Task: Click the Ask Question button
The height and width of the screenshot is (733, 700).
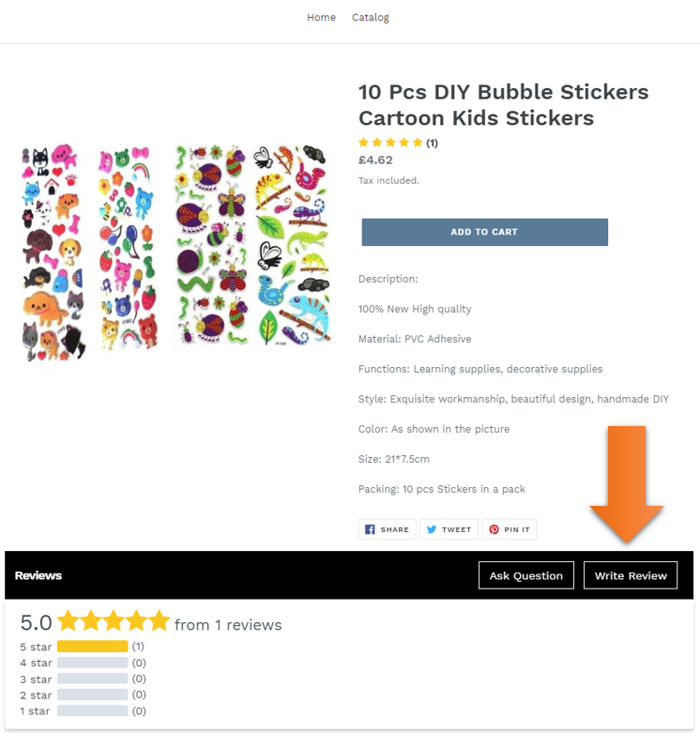Action: click(526, 575)
